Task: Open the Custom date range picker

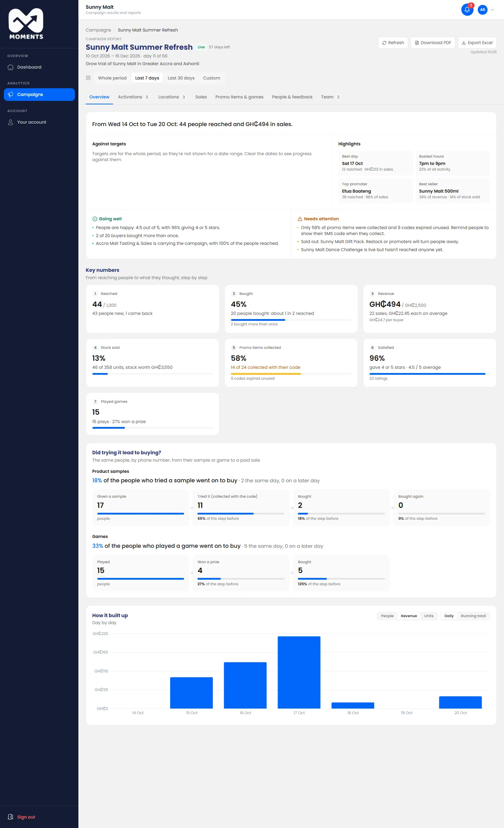Action: click(211, 78)
